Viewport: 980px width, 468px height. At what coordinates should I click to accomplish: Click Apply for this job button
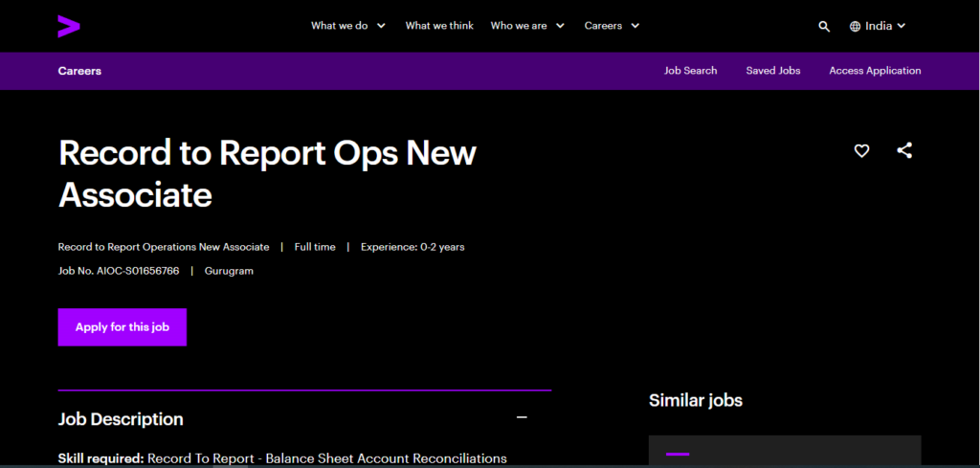(122, 326)
